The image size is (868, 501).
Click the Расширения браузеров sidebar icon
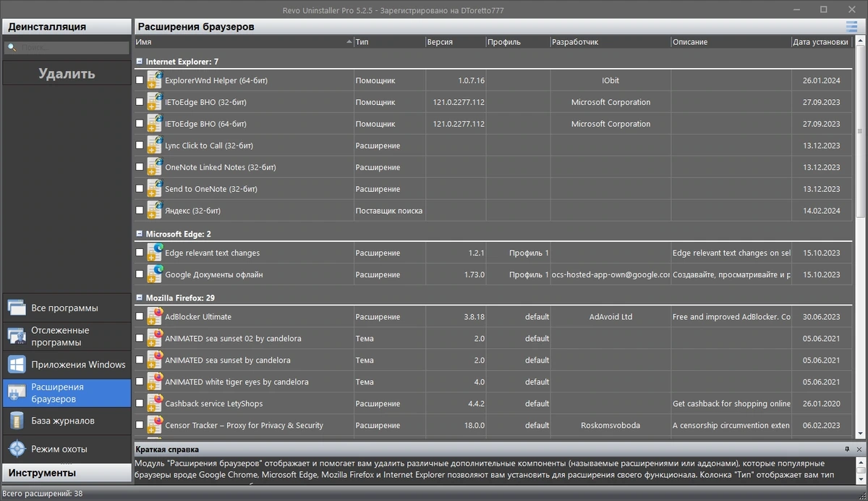(x=17, y=392)
